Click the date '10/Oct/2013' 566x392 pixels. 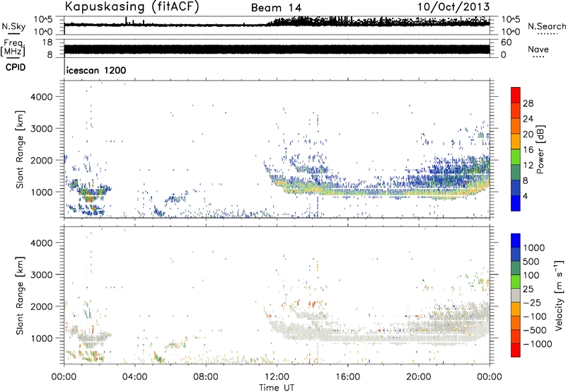tap(454, 7)
